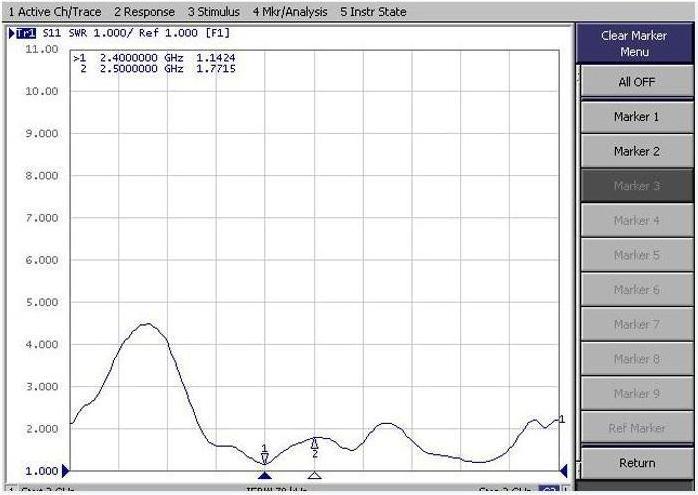Click marker 1 triangle on the trace
The image size is (698, 495).
(x=265, y=456)
